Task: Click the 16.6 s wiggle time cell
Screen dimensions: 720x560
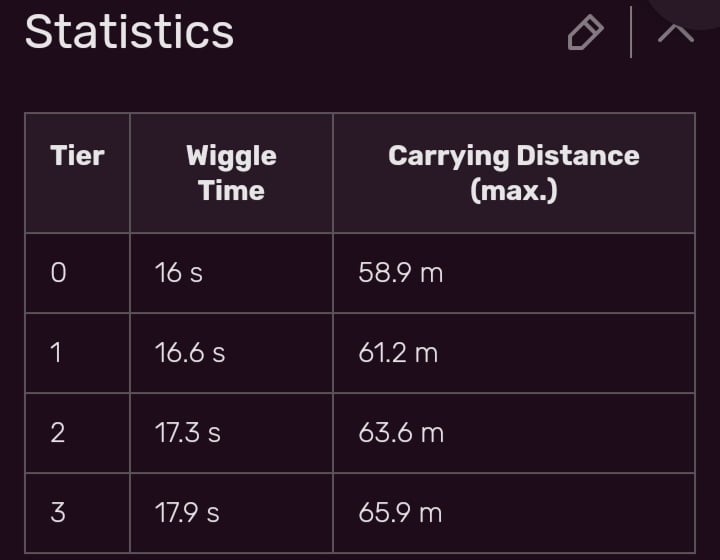Action: pyautogui.click(x=231, y=353)
